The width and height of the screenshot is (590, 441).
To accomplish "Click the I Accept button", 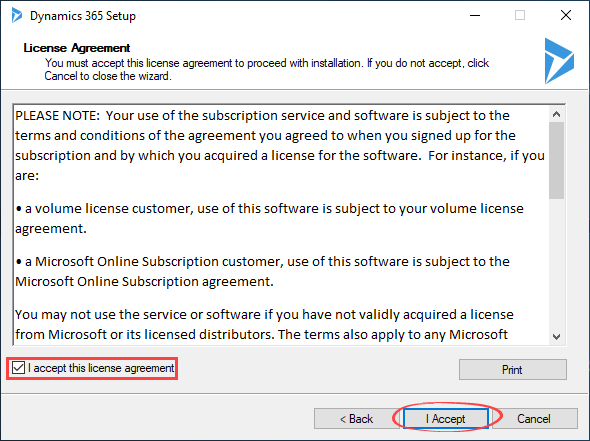I will [446, 418].
